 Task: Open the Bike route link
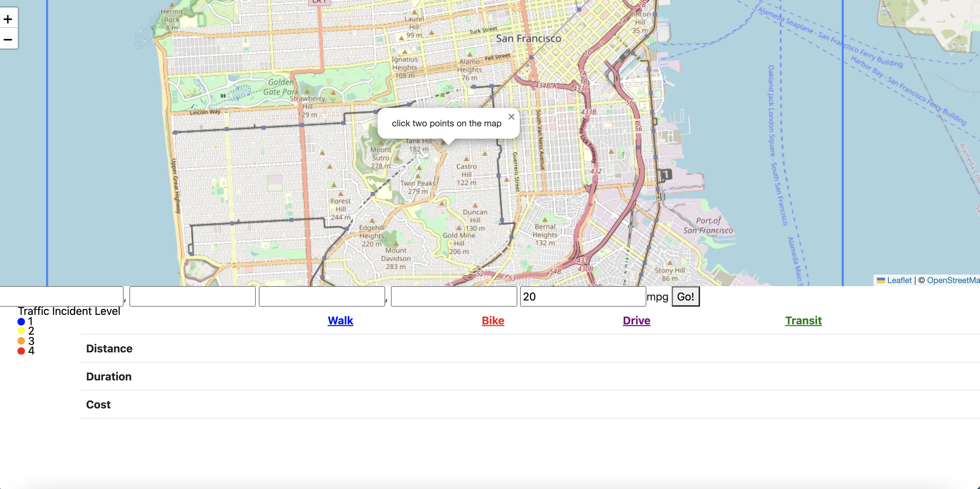point(493,320)
